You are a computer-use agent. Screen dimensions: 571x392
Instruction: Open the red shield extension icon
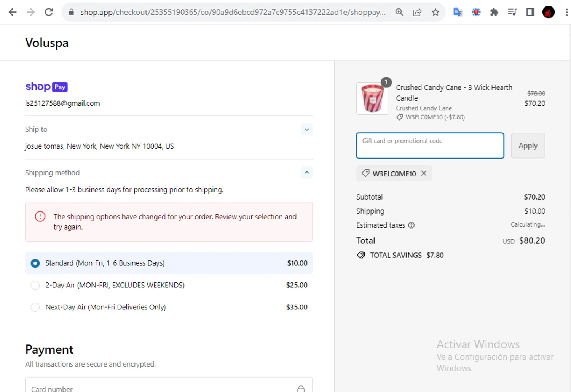point(476,12)
